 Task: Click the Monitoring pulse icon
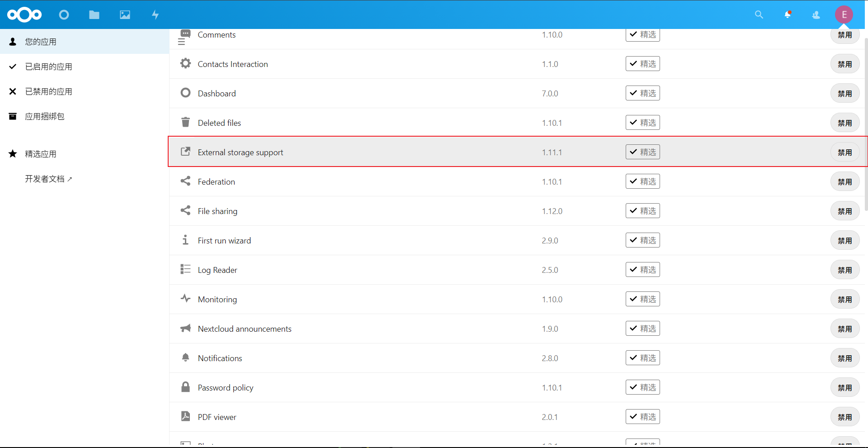[185, 299]
